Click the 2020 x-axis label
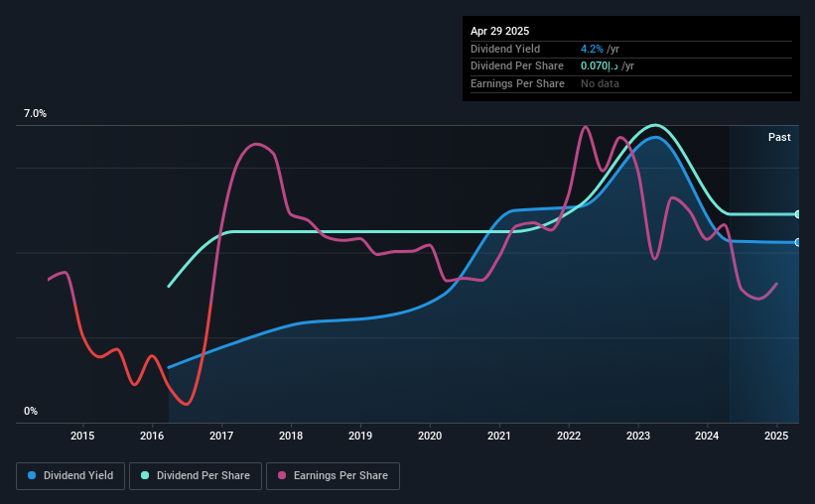 tap(430, 436)
